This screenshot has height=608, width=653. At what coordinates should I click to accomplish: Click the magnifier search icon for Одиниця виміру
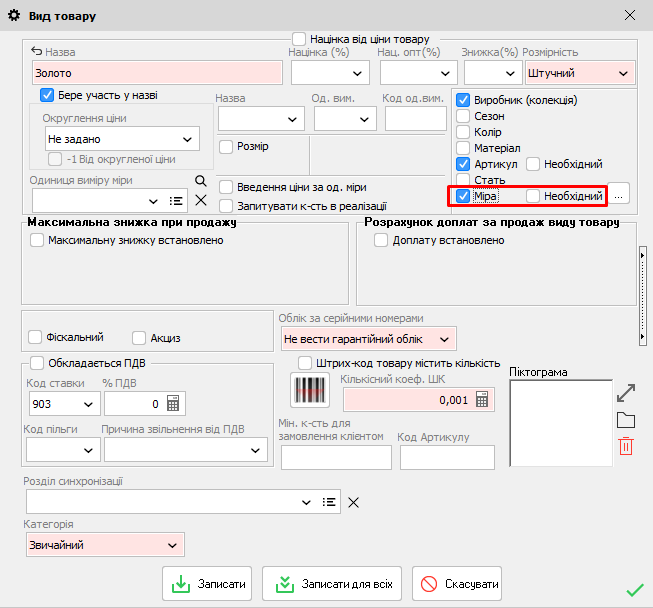(200, 180)
